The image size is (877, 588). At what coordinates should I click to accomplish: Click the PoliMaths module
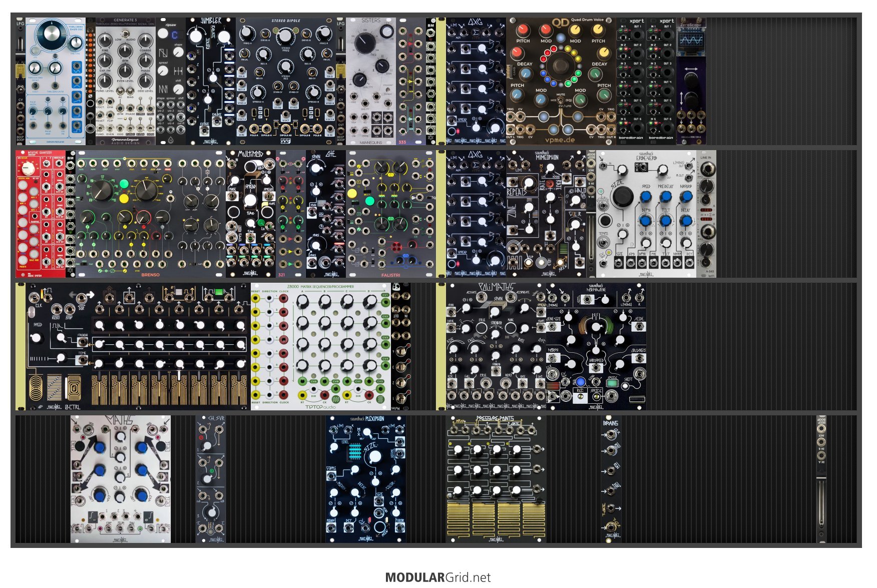coord(496,347)
